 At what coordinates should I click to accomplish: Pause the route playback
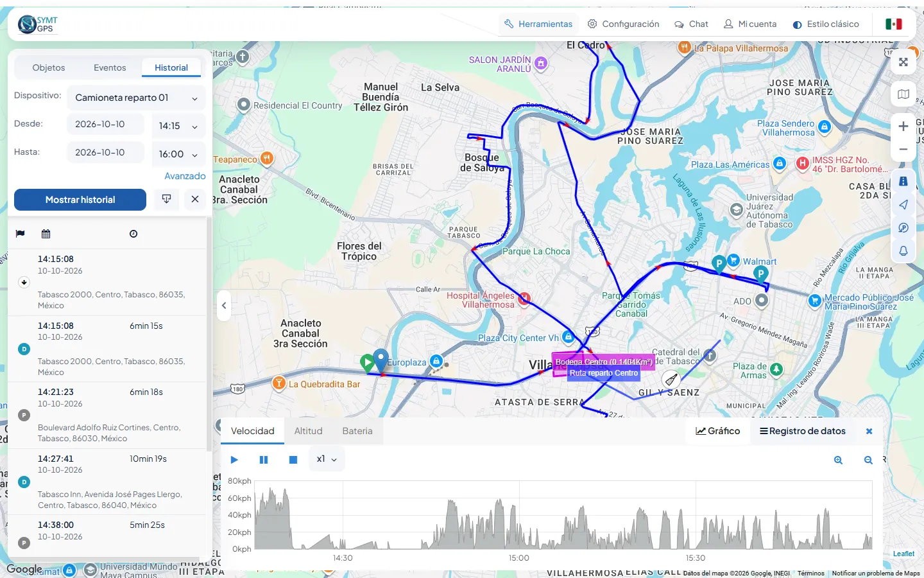[264, 460]
